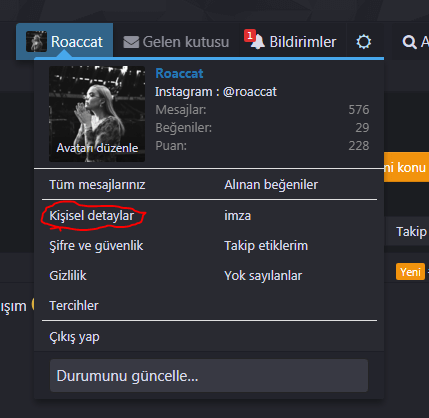This screenshot has width=429, height=418.
Task: Open Gizlilik settings
Action: [68, 276]
